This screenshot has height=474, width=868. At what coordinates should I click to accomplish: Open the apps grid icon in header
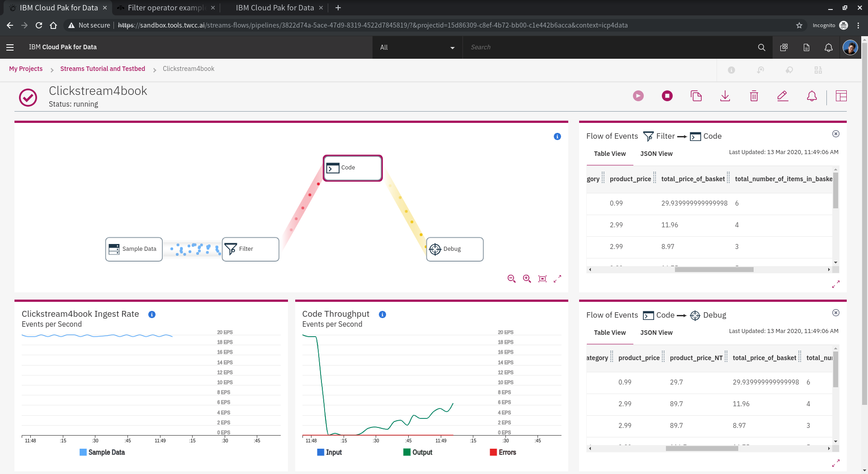pos(784,47)
